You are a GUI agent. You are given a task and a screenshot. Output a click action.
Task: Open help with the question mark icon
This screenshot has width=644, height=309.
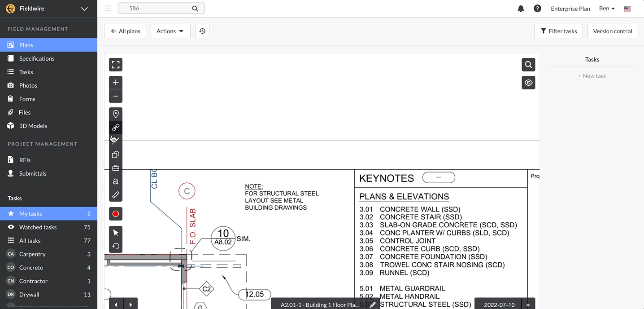pos(537,8)
